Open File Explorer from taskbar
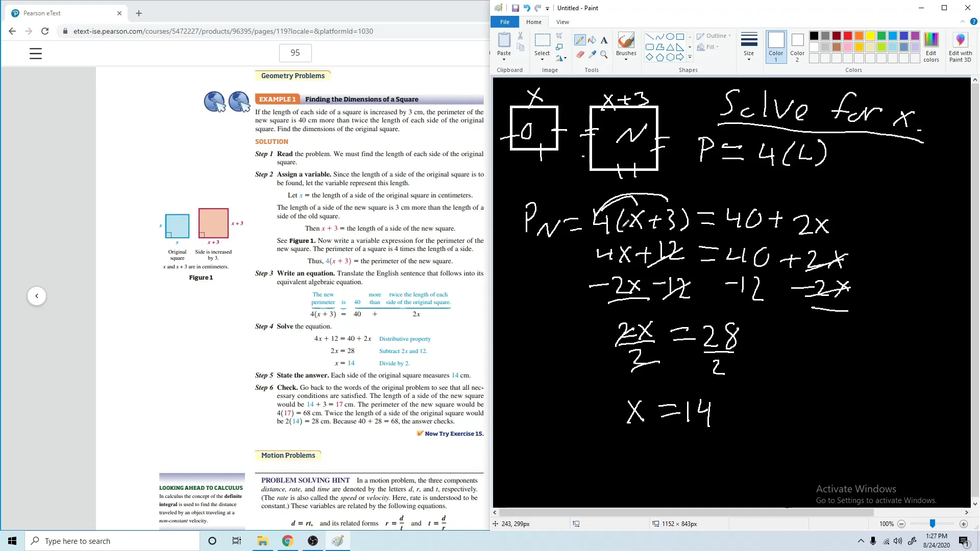Viewport: 980px width, 551px height. 262,541
